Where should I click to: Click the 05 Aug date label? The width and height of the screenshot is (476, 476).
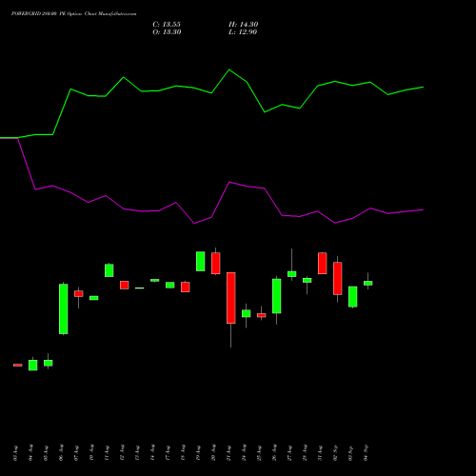46,453
